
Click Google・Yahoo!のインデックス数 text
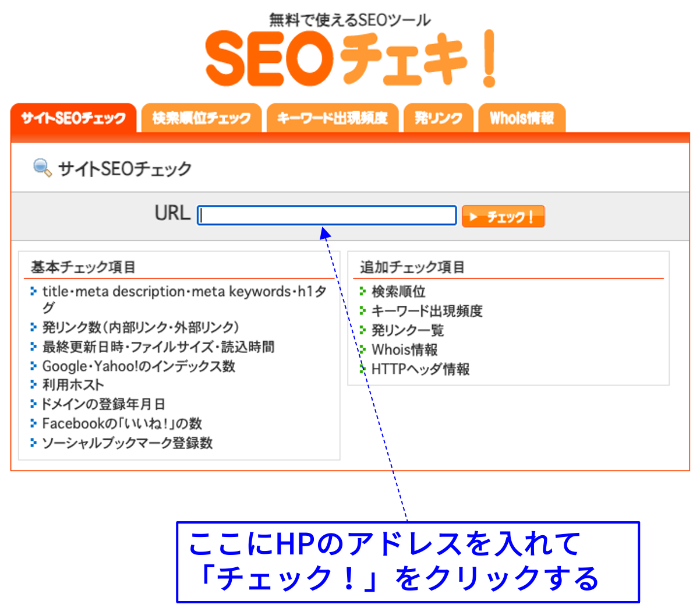coord(139,366)
